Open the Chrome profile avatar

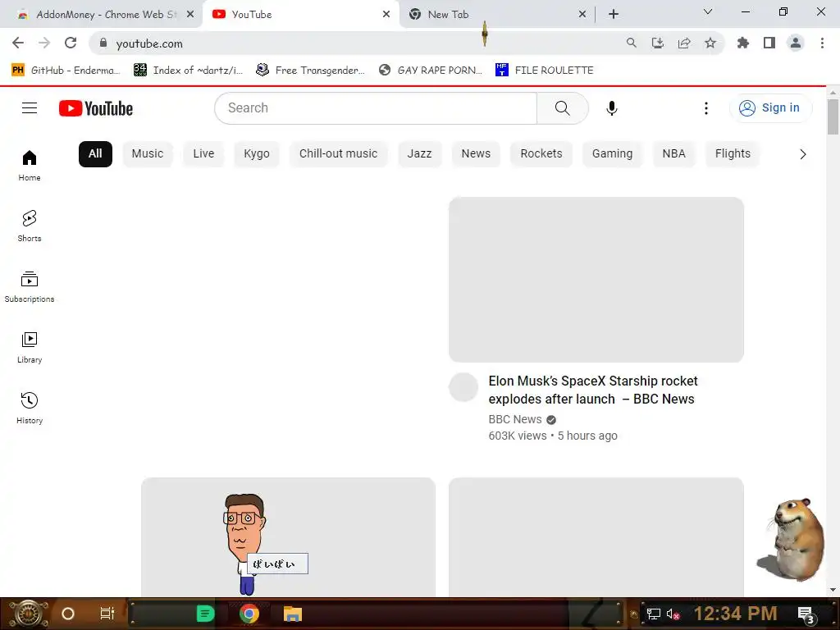click(x=796, y=43)
